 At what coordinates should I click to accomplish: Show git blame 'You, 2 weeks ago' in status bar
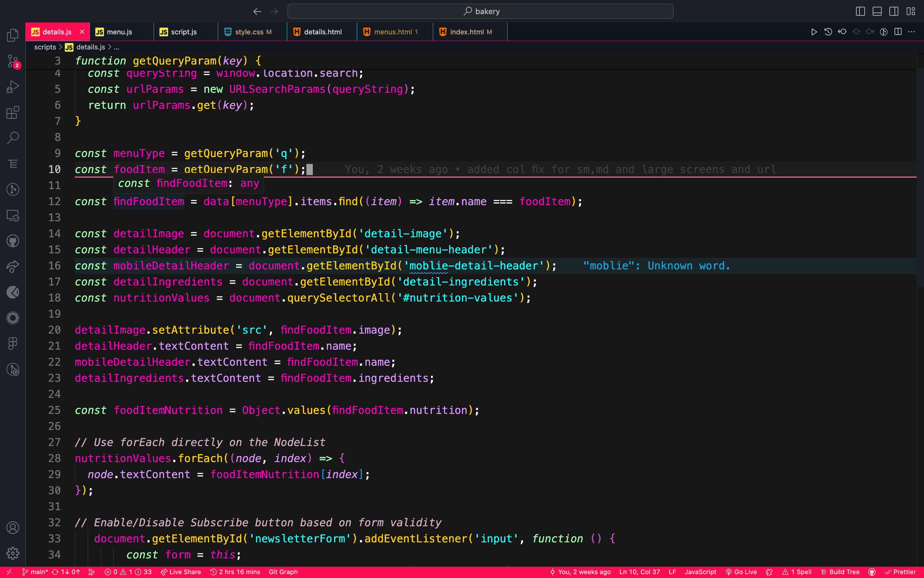580,572
